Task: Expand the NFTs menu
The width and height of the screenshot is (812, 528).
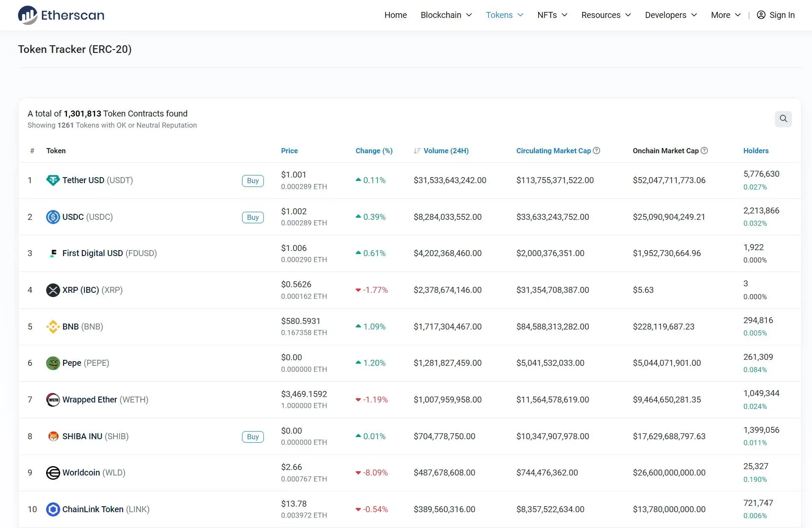Action: click(552, 15)
